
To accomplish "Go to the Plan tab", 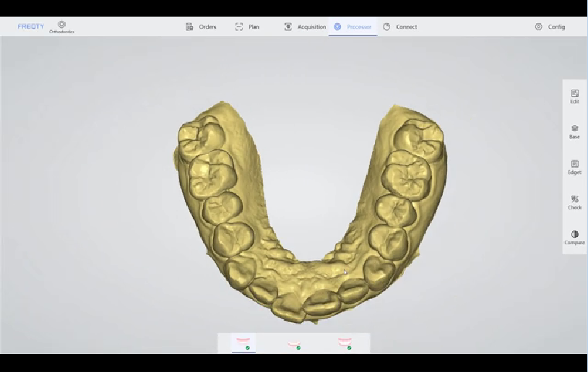I will click(x=247, y=27).
